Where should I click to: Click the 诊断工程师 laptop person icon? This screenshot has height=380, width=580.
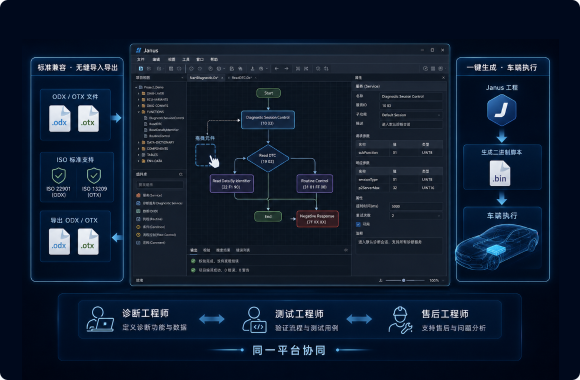tap(100, 319)
